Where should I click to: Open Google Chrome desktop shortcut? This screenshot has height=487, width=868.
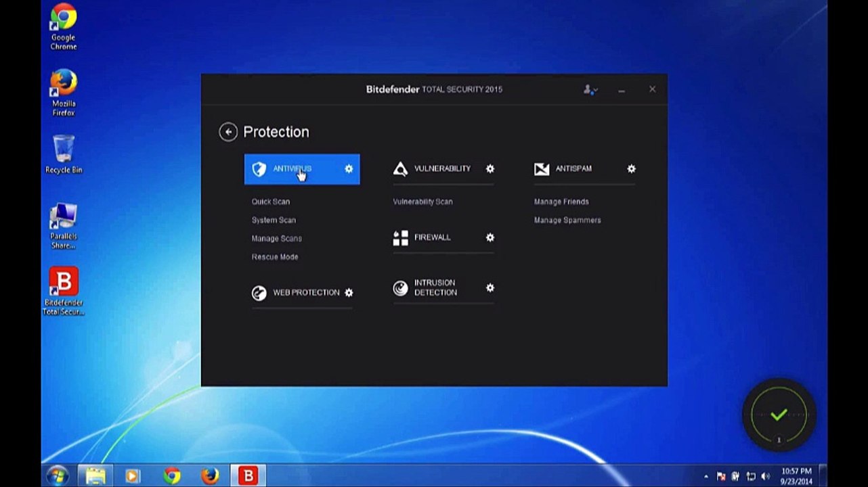point(64,27)
